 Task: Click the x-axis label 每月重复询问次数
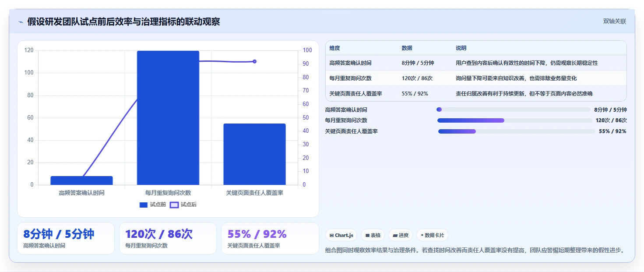(x=168, y=193)
